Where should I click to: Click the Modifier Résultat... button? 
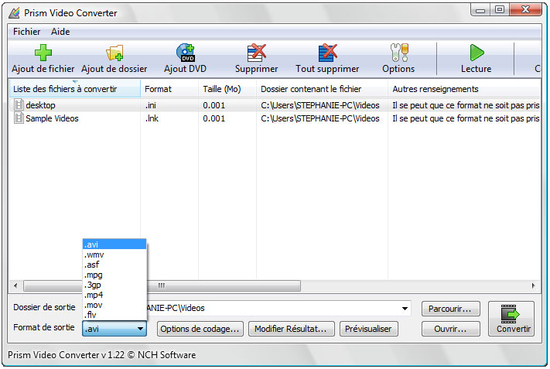pyautogui.click(x=291, y=329)
